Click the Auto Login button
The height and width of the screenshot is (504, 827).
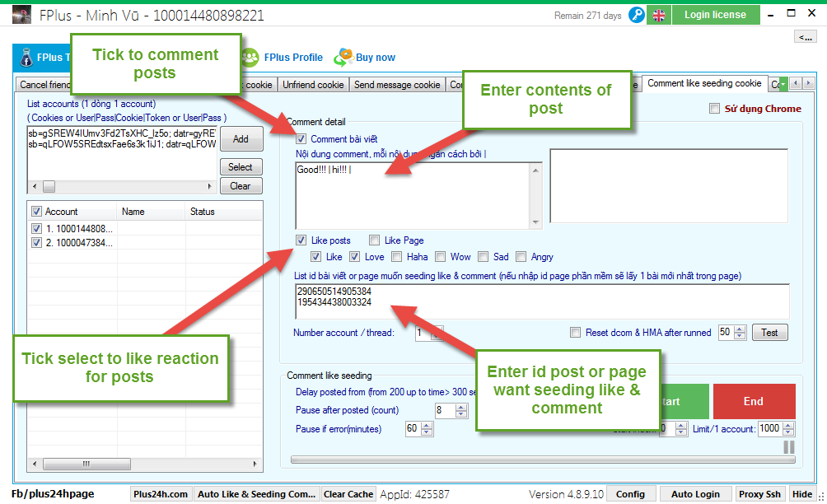click(695, 494)
